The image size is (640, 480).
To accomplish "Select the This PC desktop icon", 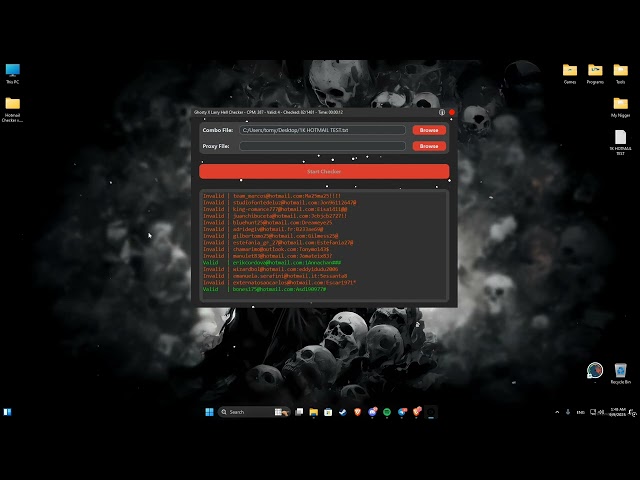I will (13, 74).
